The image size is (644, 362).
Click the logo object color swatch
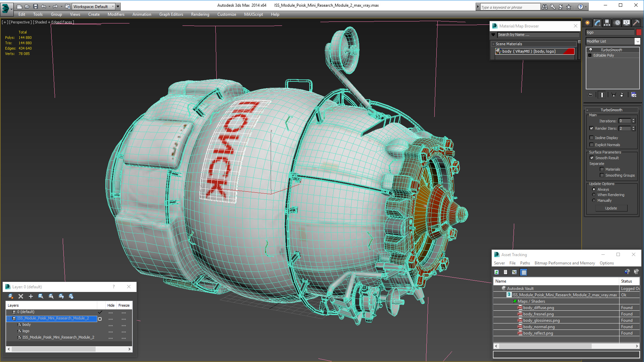coord(639,32)
